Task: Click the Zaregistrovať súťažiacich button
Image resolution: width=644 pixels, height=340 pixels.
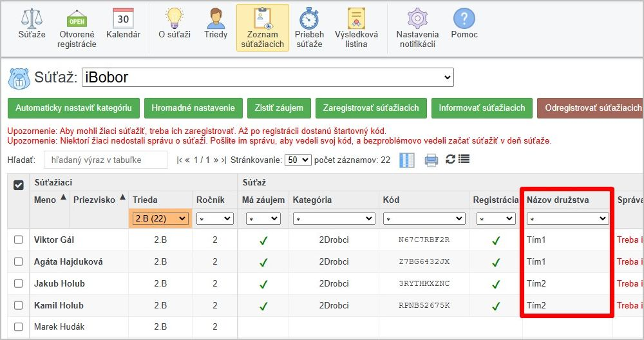Action: point(371,108)
